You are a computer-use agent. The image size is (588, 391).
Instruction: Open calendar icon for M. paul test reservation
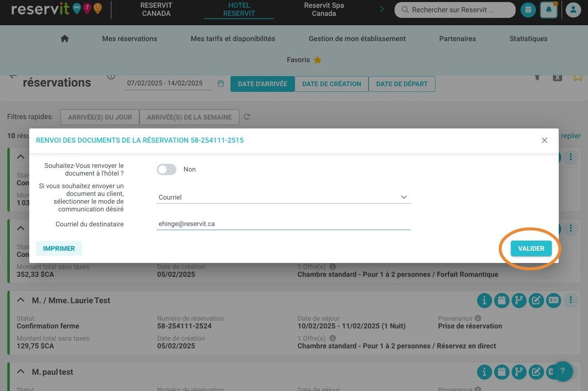pos(502,372)
